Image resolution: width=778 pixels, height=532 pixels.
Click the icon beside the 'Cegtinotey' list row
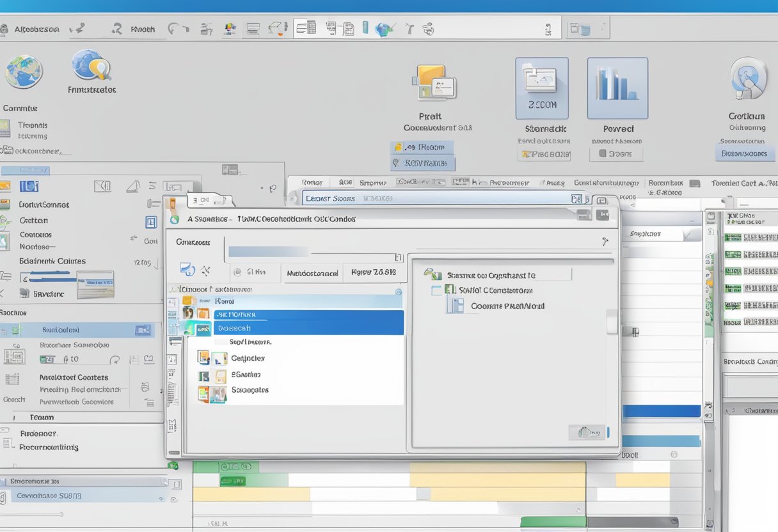click(x=212, y=358)
